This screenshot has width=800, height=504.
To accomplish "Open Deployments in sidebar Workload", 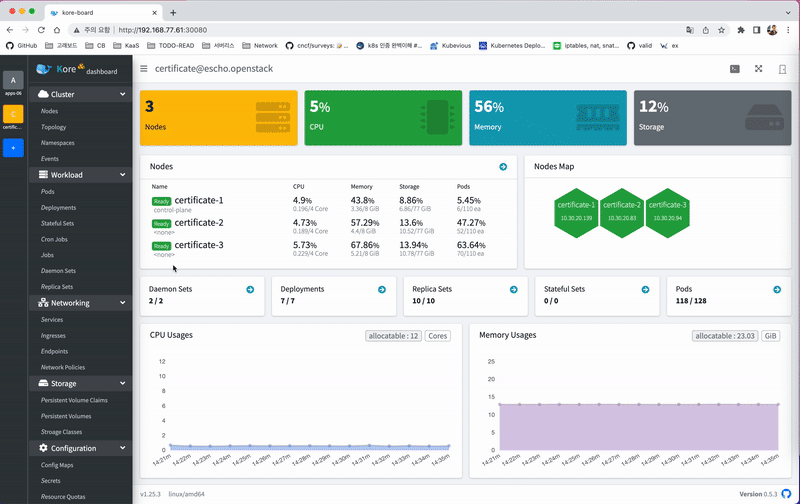I will 58,208.
